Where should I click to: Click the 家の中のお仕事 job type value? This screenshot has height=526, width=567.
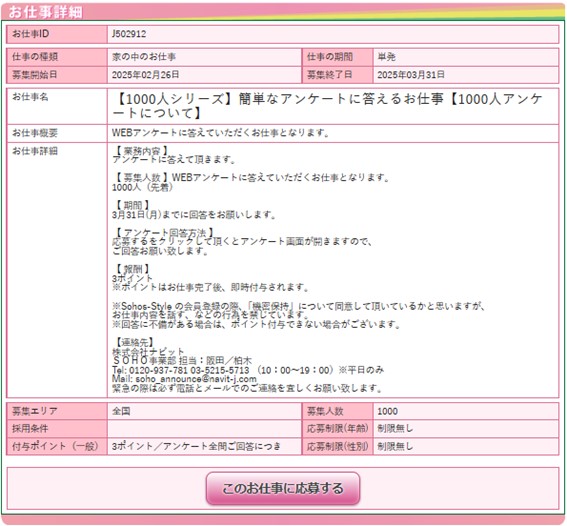pos(144,57)
